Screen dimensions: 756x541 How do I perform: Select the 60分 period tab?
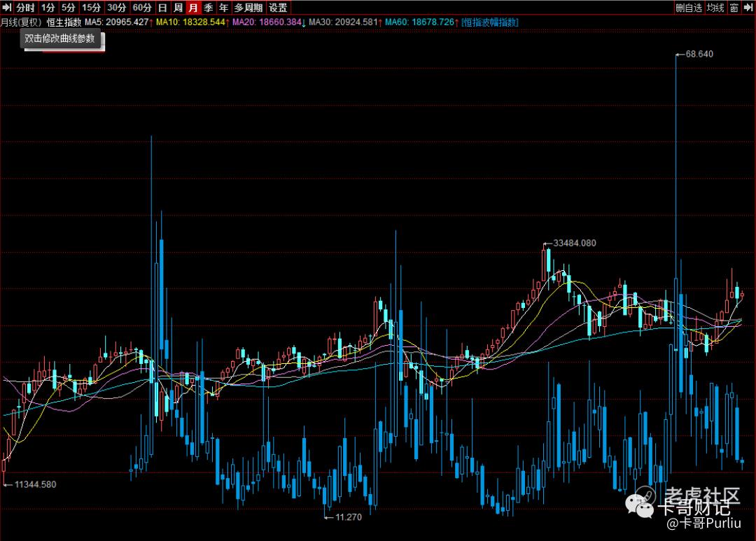[142, 7]
